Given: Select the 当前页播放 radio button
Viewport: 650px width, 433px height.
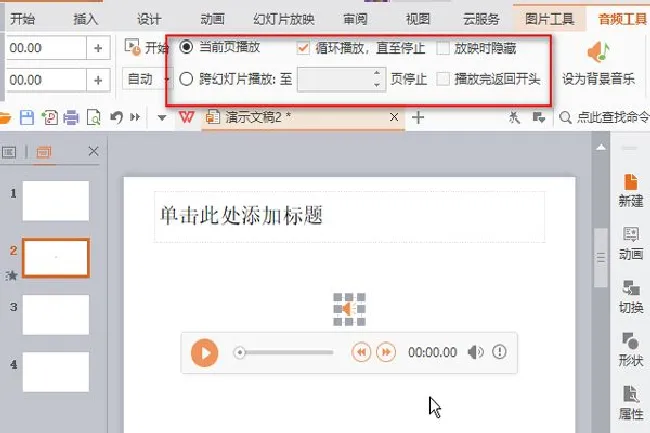Looking at the screenshot, I should (x=186, y=47).
